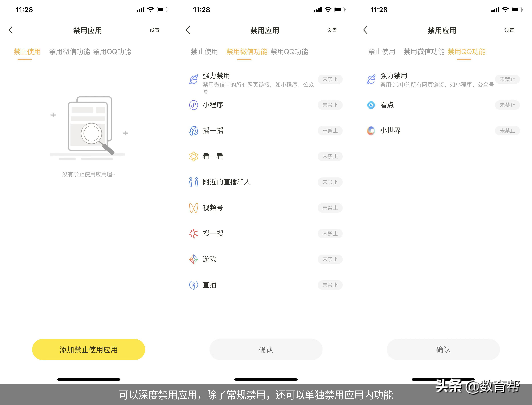Tap the WeChat 强力禁用 icon in middle screen
Image resolution: width=532 pixels, height=405 pixels.
pos(193,79)
